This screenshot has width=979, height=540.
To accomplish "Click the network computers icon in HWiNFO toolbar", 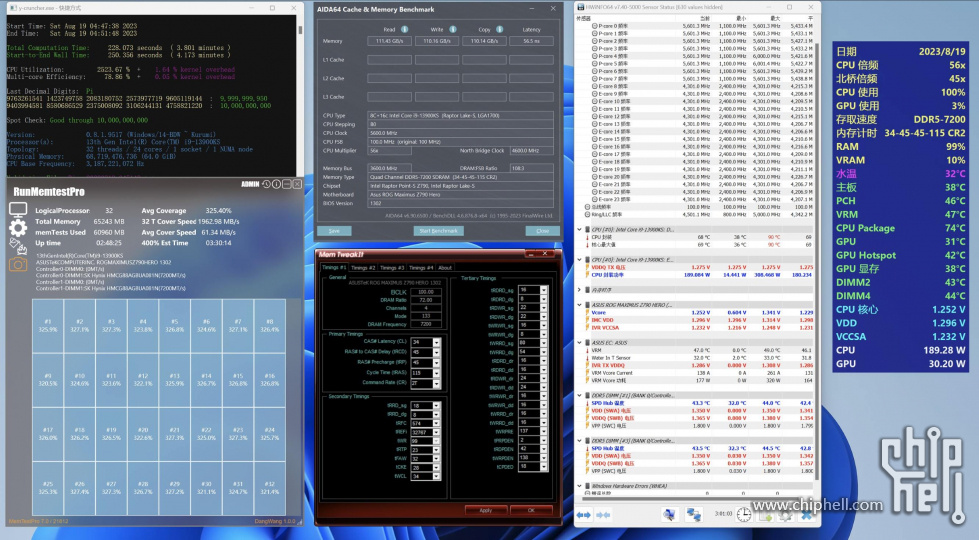I will [x=694, y=515].
